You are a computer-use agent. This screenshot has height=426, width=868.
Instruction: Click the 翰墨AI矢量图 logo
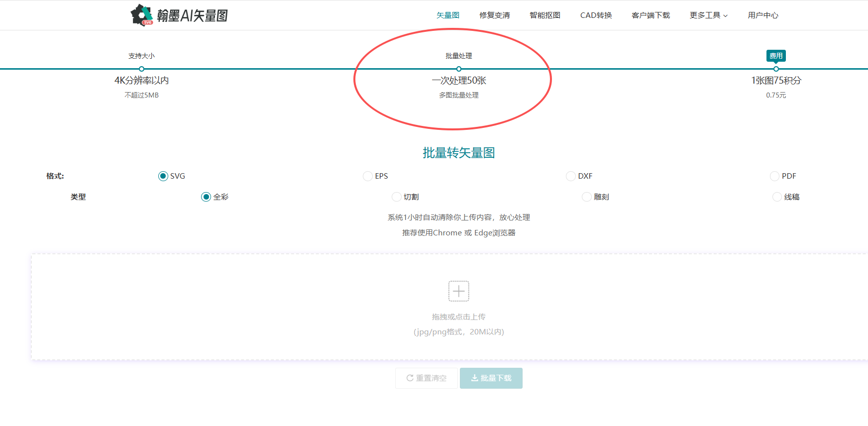click(179, 15)
